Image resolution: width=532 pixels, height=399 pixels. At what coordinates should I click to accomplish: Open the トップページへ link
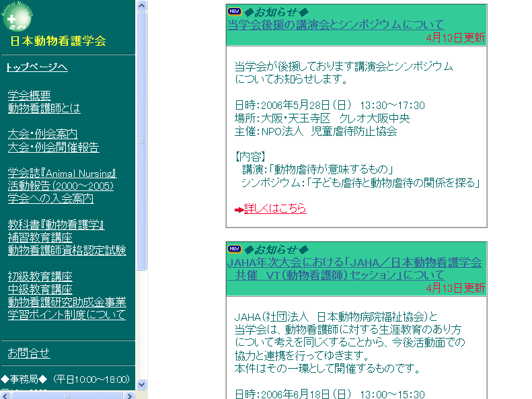pyautogui.click(x=37, y=67)
